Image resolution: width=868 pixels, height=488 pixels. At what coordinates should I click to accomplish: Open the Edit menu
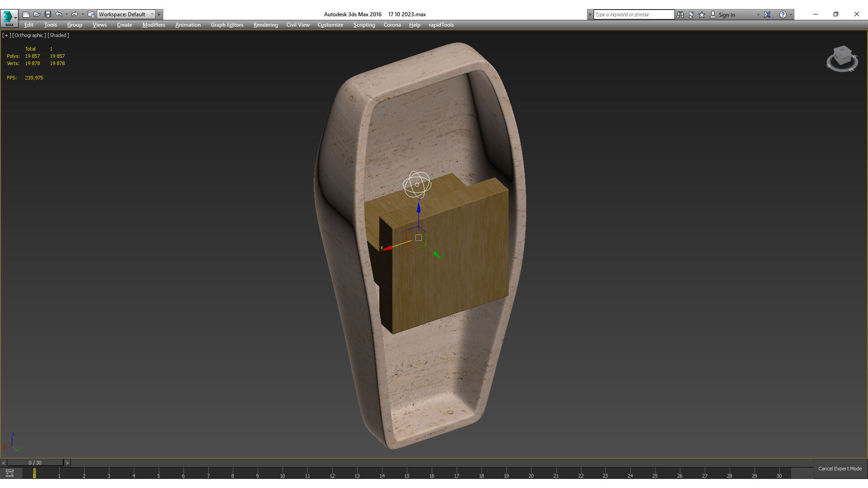pos(29,25)
